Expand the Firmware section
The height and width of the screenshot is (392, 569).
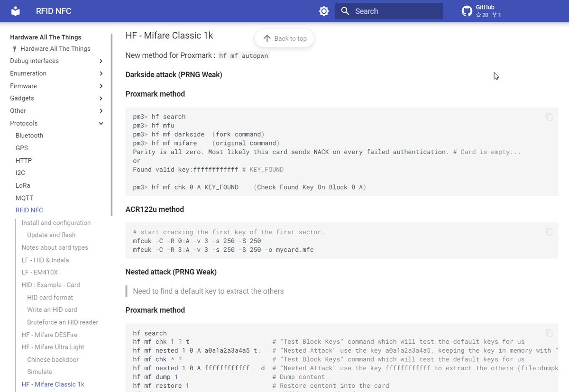(x=101, y=86)
